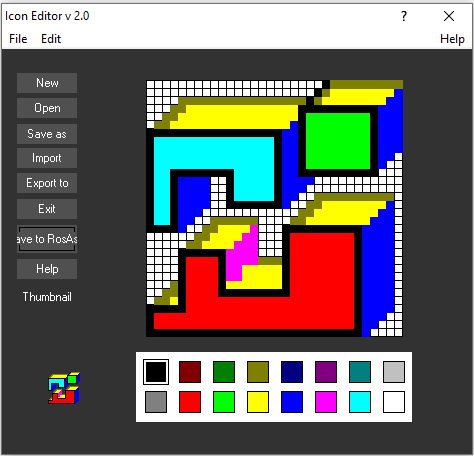Select the dark green color swatch

point(224,372)
